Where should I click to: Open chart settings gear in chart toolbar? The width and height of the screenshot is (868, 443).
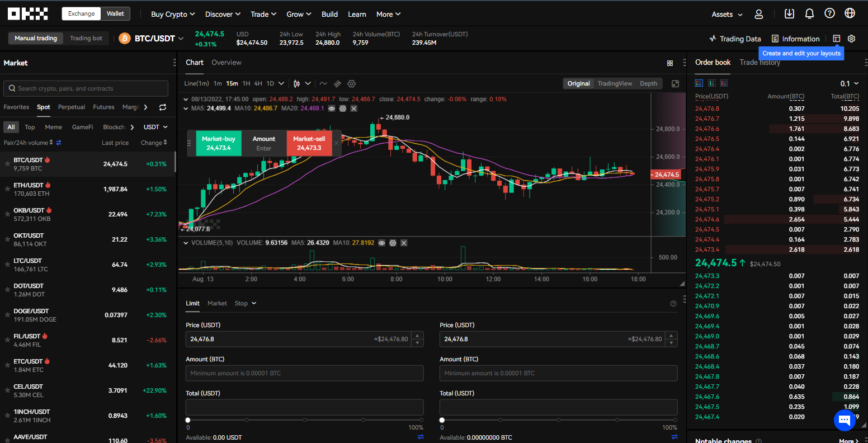pos(352,83)
